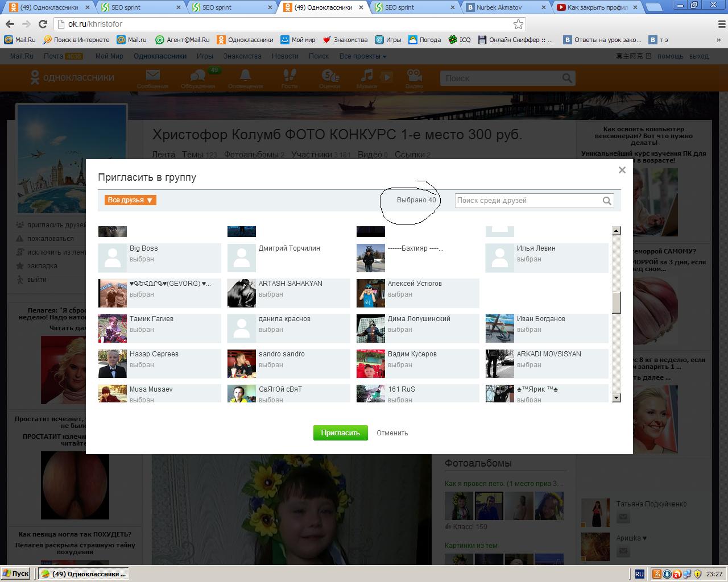Deselect friend Илья Левин
The height and width of the screenshot is (582, 728).
point(547,257)
